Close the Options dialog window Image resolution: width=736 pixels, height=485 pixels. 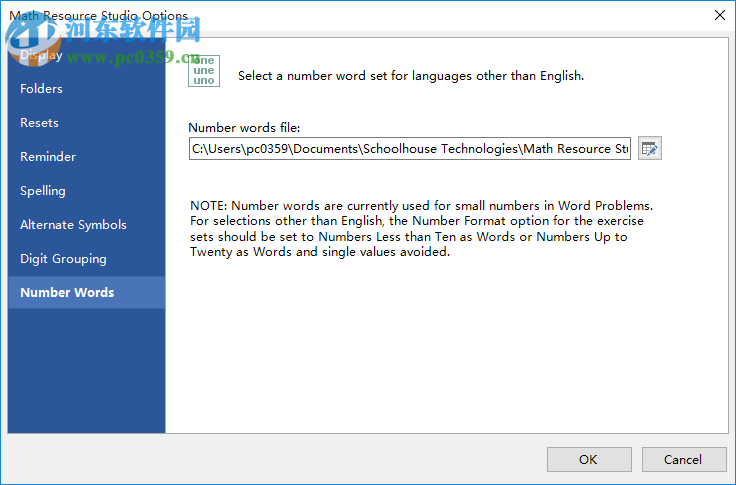720,15
